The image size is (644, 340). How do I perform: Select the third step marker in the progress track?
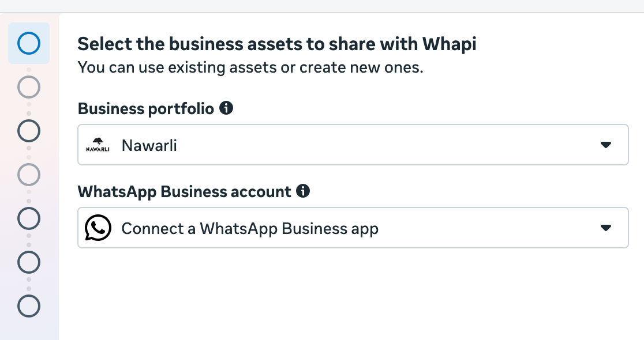coord(28,131)
